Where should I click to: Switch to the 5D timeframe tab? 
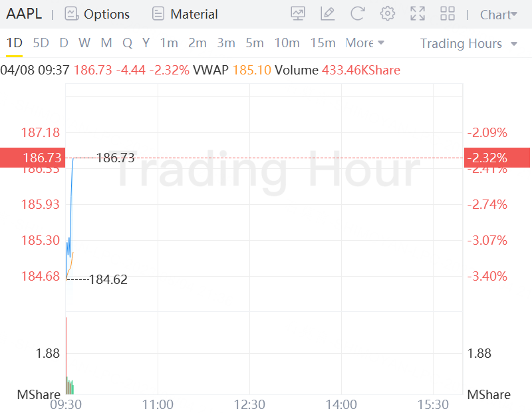click(41, 43)
